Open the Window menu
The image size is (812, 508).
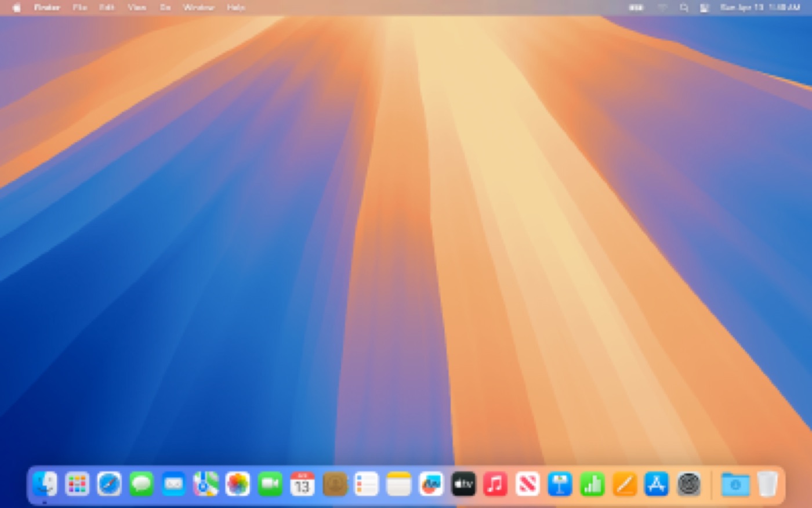click(x=198, y=8)
